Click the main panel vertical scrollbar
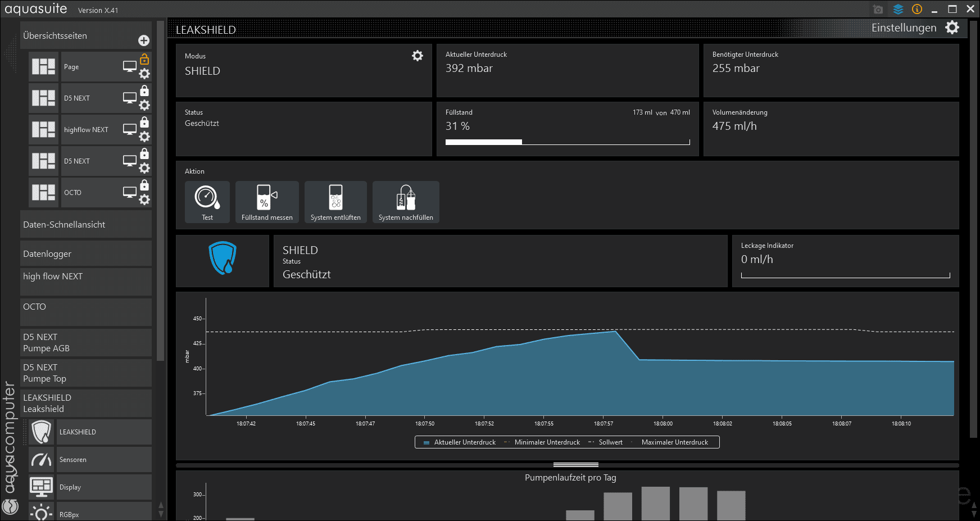Image resolution: width=980 pixels, height=521 pixels. [974, 230]
